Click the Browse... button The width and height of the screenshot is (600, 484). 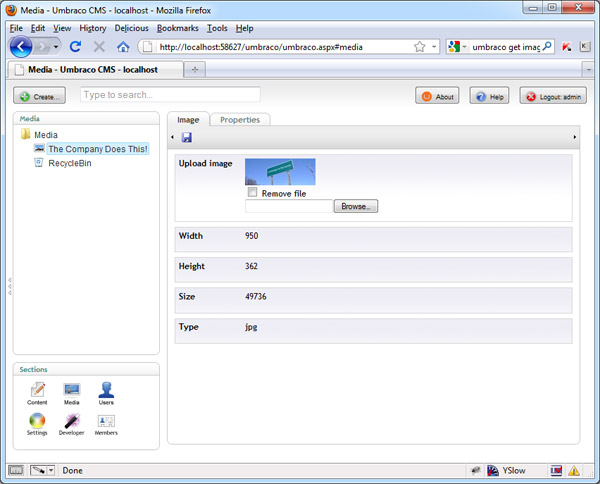tap(356, 206)
